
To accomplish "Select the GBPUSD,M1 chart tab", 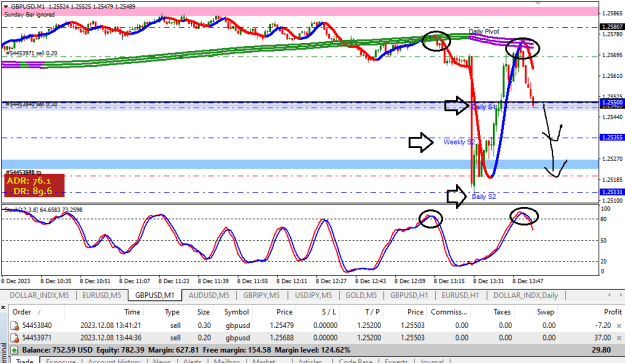I will (155, 295).
